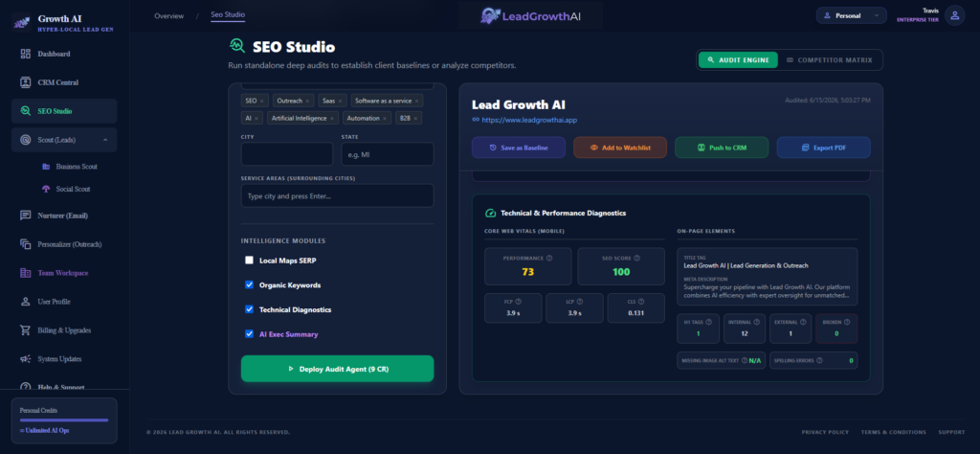Click the SEO Studio sidebar icon
980x454 pixels.
[26, 111]
